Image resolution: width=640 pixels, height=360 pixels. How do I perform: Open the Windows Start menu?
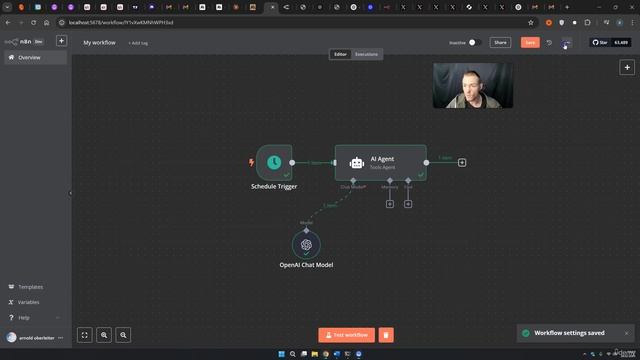[281, 354]
